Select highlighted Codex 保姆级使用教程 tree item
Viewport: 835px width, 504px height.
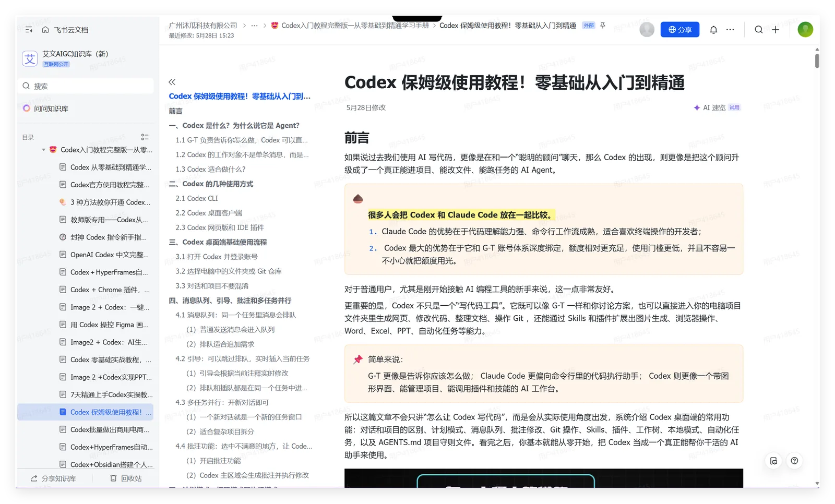point(86,412)
